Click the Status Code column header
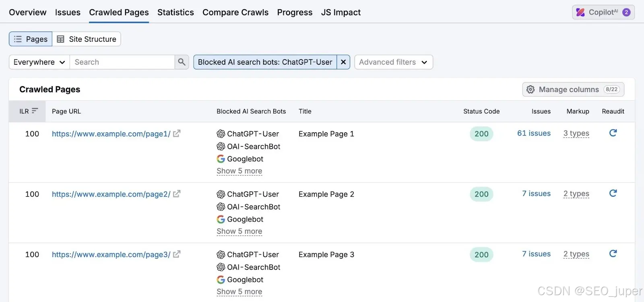 [481, 111]
